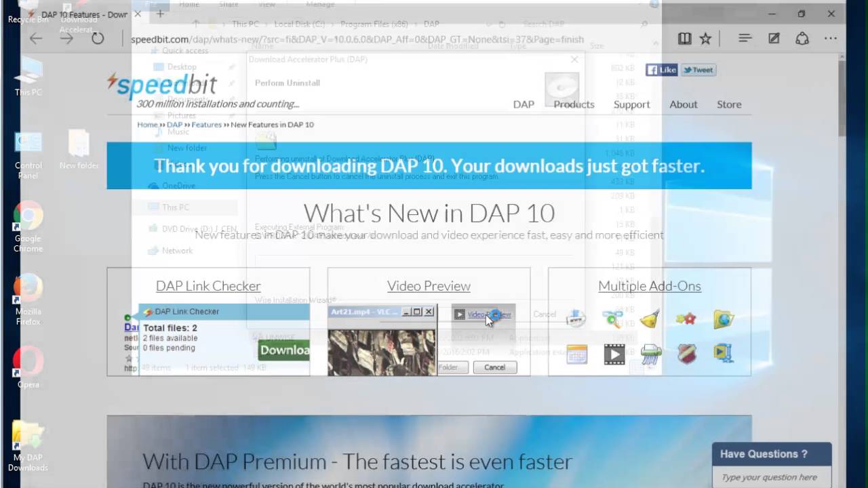The image size is (868, 488).
Task: Click the Thank you for downloading DAP 10 banner
Action: (429, 166)
